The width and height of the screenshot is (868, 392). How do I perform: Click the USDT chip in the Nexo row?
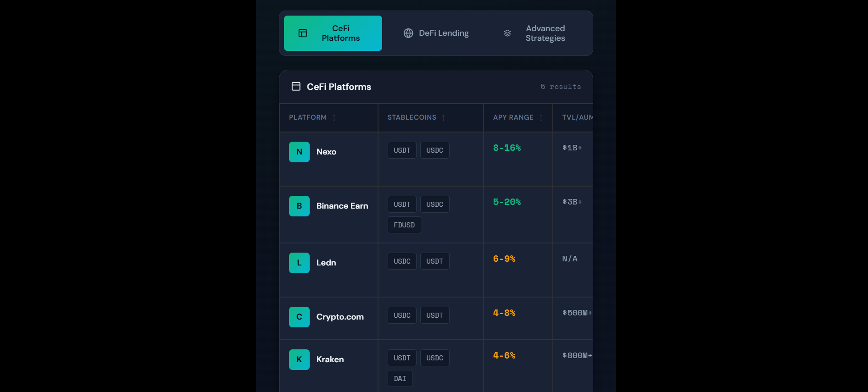coord(401,150)
